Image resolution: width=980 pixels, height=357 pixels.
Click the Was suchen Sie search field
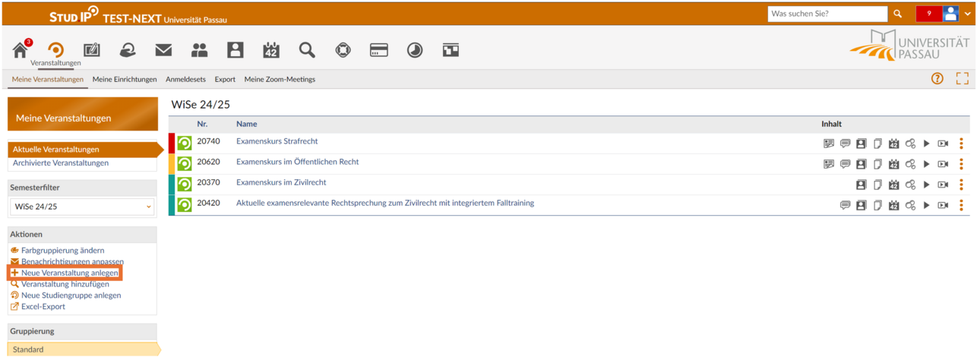827,14
